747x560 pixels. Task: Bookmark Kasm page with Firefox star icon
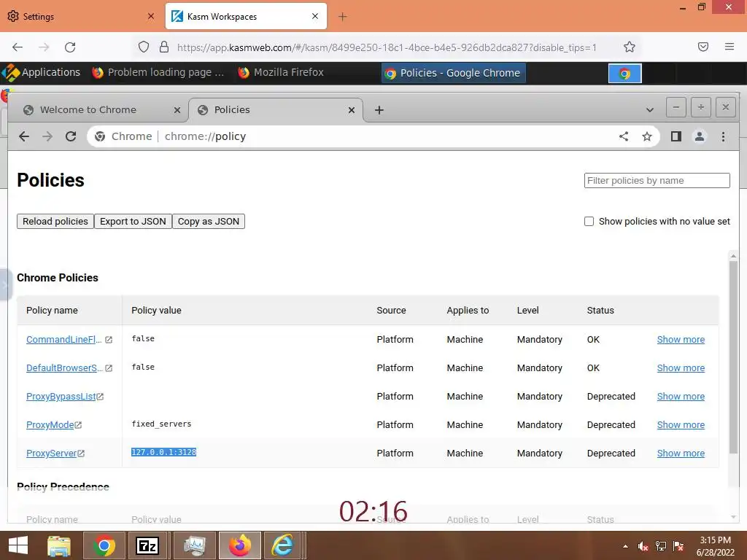630,47
